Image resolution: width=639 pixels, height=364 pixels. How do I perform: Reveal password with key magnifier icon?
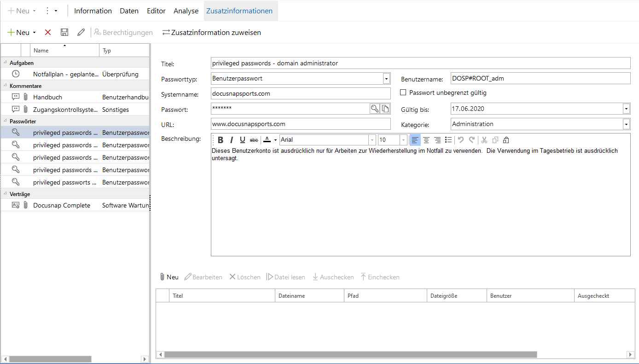coord(375,109)
